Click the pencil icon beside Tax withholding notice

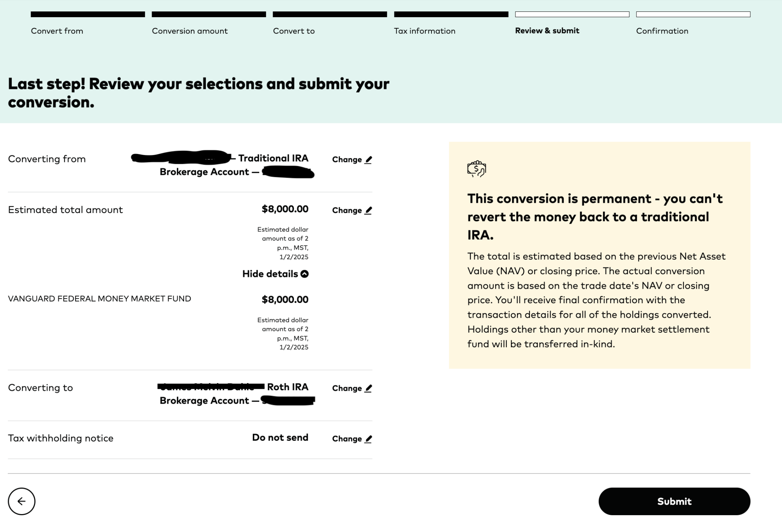pos(368,439)
